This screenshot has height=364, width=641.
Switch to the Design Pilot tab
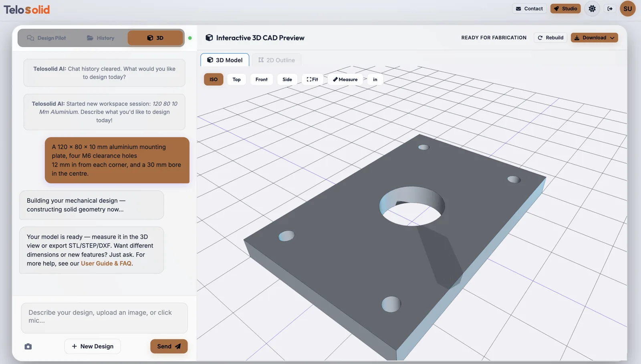click(46, 38)
